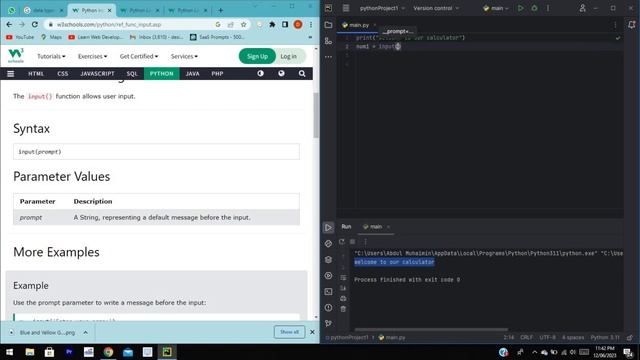Select SQL in the topic bar
Screen dimensions: 640x360
[x=132, y=73]
